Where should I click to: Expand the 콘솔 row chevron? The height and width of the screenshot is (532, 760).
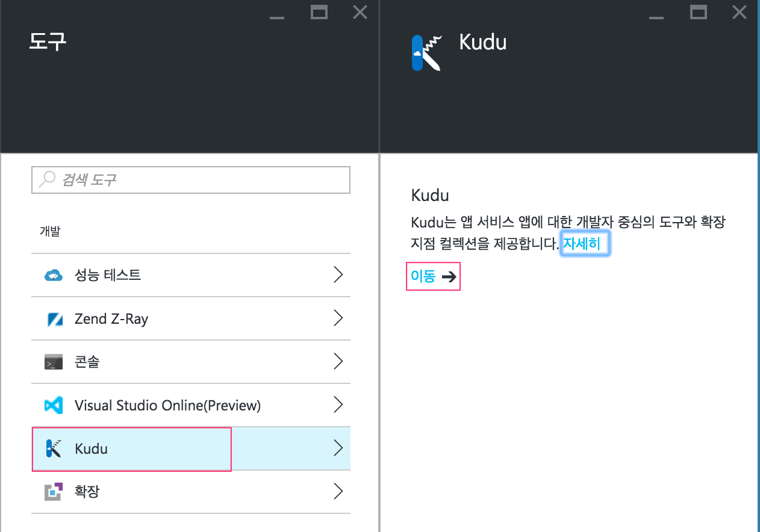[x=338, y=362]
